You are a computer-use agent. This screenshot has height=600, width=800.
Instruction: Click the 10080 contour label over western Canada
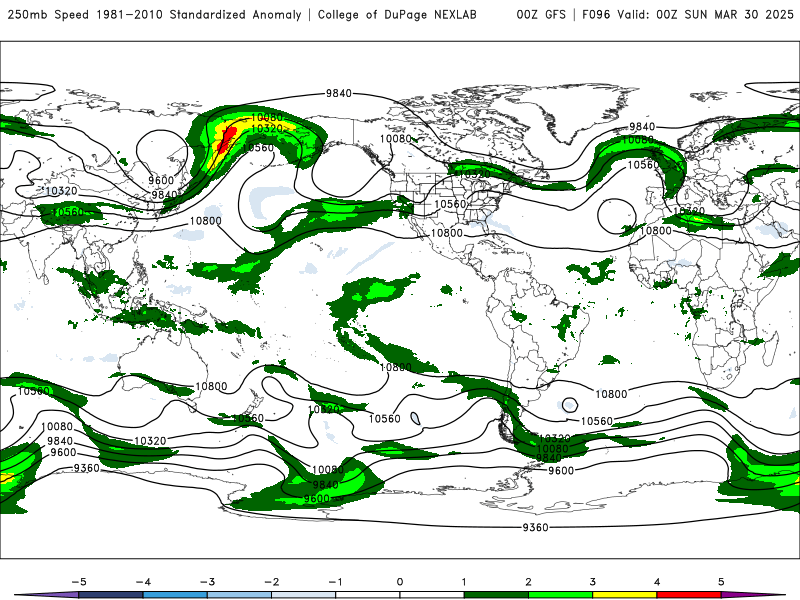coord(395,138)
